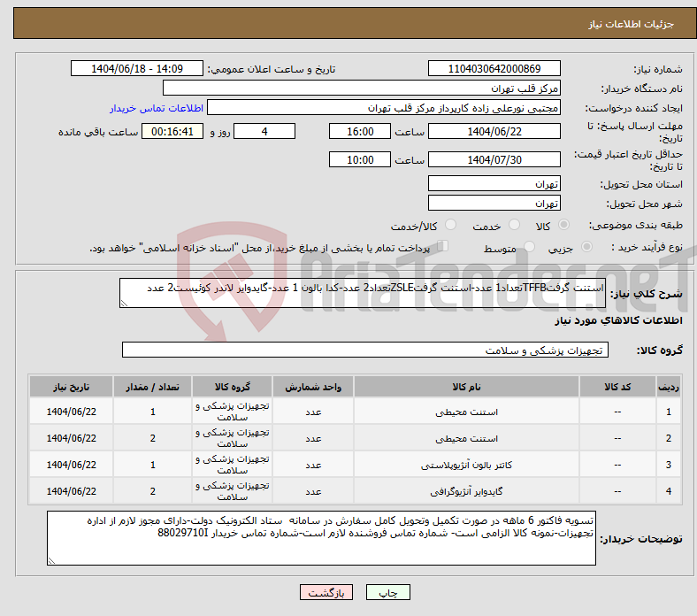Click the استان محل تحویل field

tap(494, 184)
